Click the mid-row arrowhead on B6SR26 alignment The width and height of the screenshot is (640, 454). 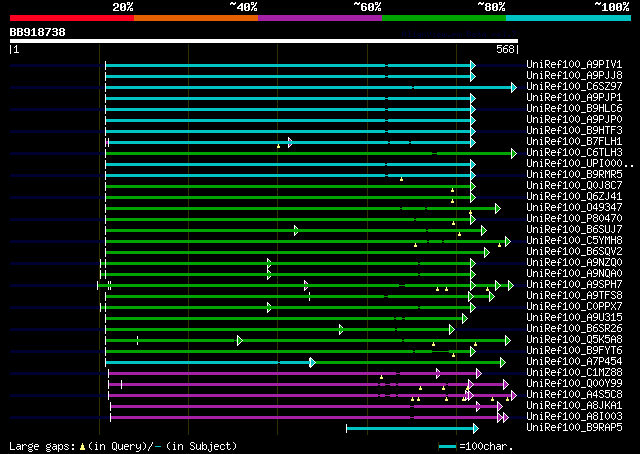click(341, 329)
